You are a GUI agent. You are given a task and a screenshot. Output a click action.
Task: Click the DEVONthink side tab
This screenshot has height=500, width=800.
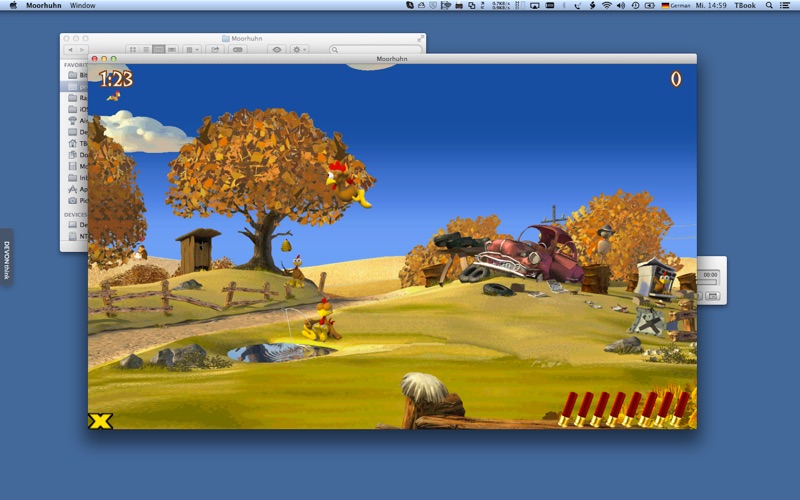pos(7,257)
